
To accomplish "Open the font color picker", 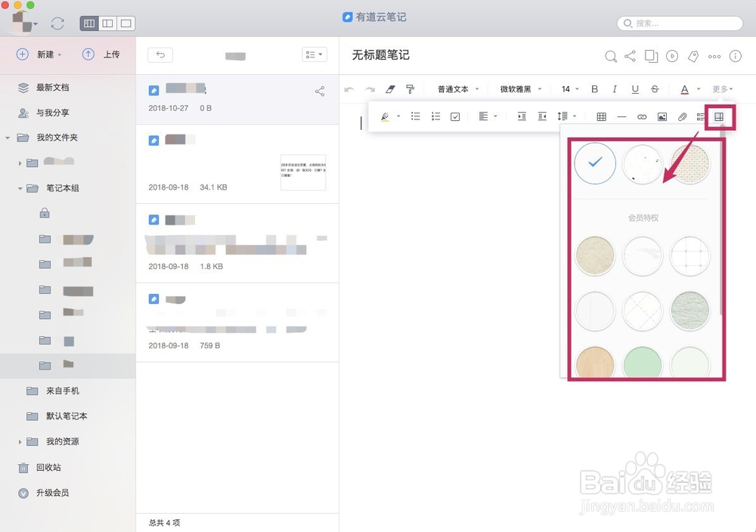I will (685, 88).
